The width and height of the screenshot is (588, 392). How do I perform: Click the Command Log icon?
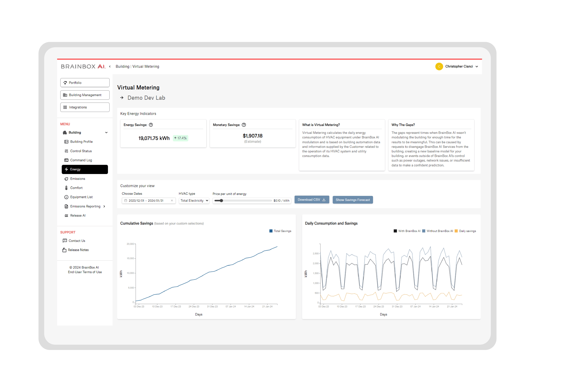[x=66, y=160]
